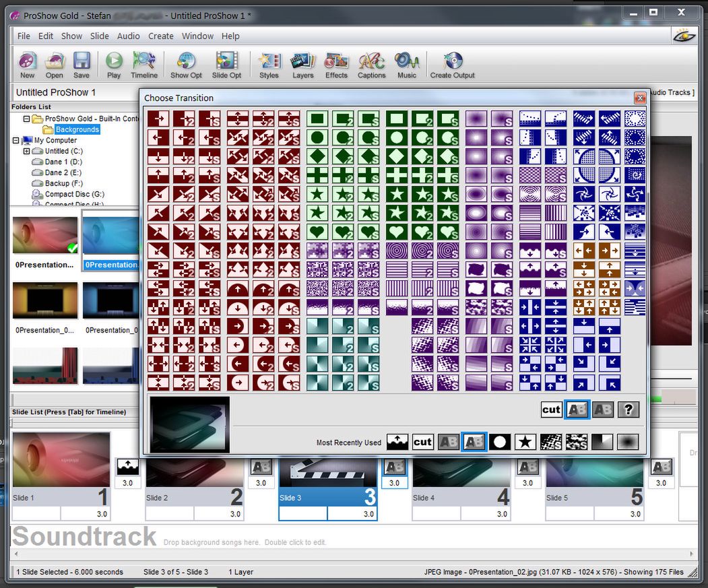
Task: Choose the first light green plus/cross transition icon
Action: pos(317,175)
